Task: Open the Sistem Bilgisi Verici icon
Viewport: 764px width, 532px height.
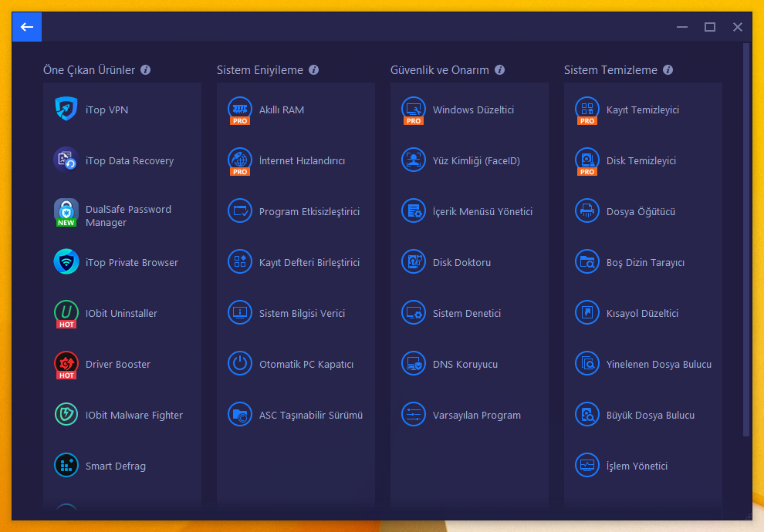Action: coord(240,313)
